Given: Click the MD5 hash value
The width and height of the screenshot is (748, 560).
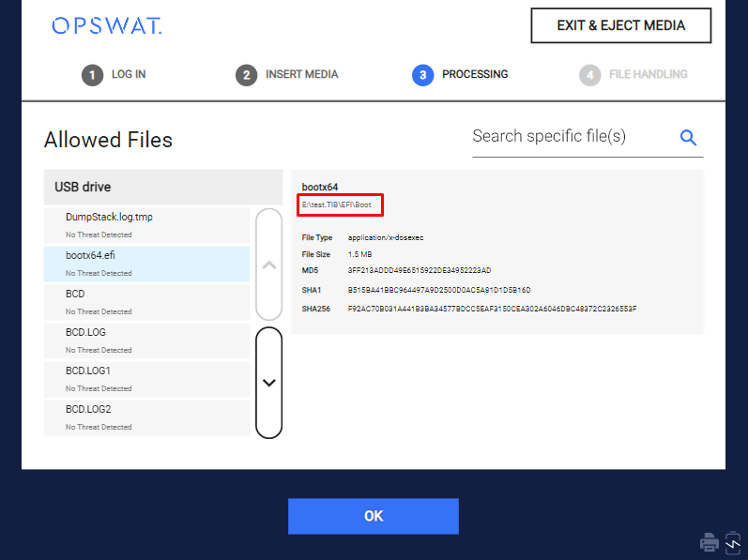Looking at the screenshot, I should point(420,270).
